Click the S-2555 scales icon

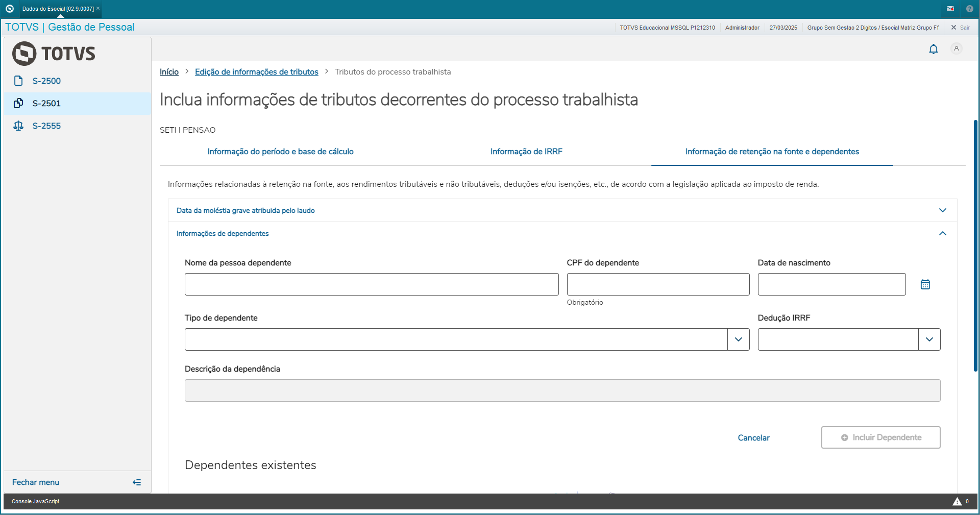[x=18, y=126]
